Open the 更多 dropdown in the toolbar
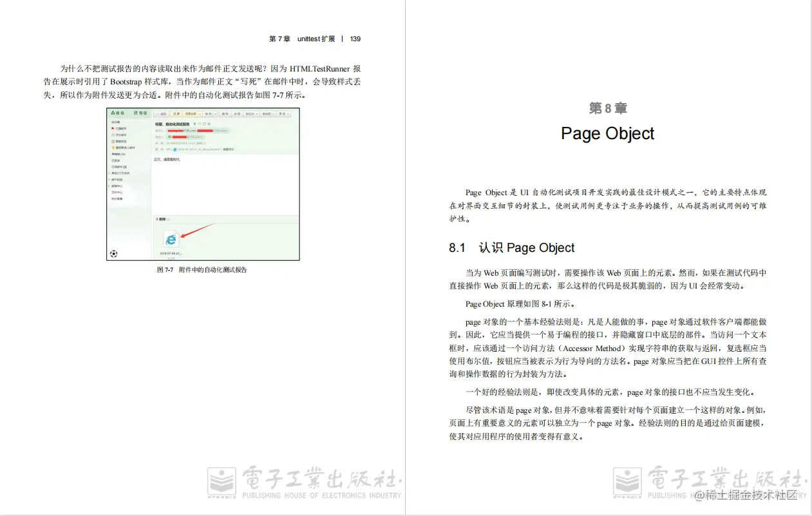Image resolution: width=812 pixels, height=516 pixels. [x=285, y=113]
